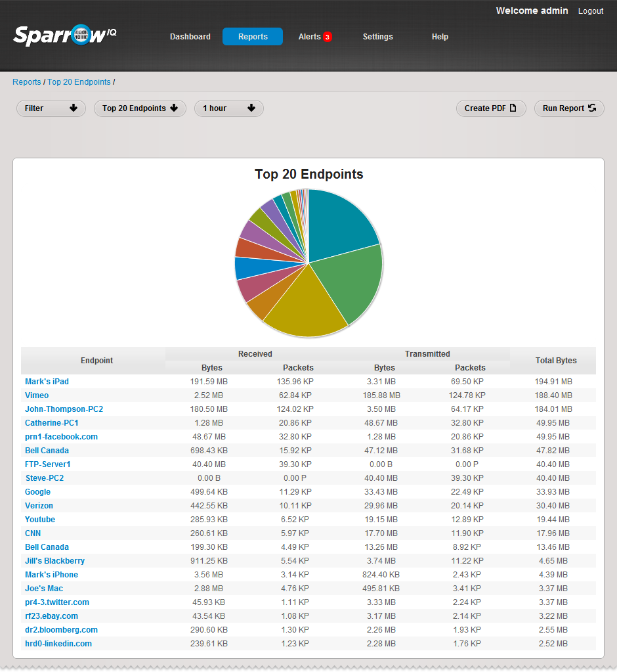The image size is (617, 672).
Task: Open the Alerts tab
Action: pos(310,37)
